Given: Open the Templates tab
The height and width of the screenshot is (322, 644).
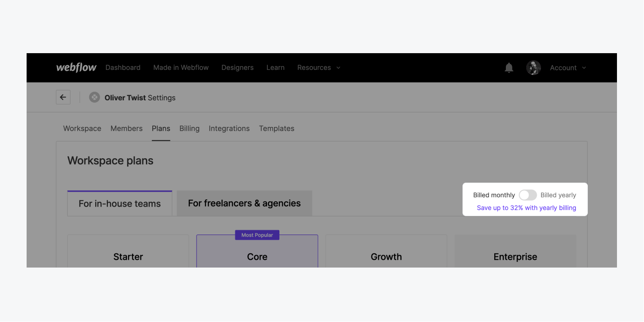Looking at the screenshot, I should (x=277, y=128).
